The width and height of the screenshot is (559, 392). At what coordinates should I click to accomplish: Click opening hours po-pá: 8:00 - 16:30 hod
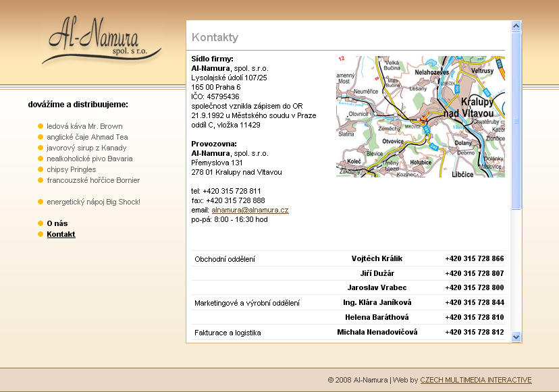tap(230, 219)
